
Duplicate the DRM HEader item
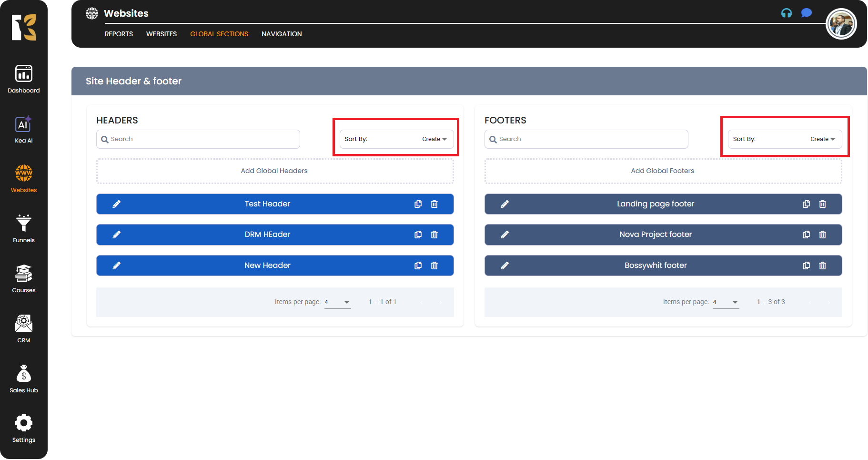(x=418, y=235)
